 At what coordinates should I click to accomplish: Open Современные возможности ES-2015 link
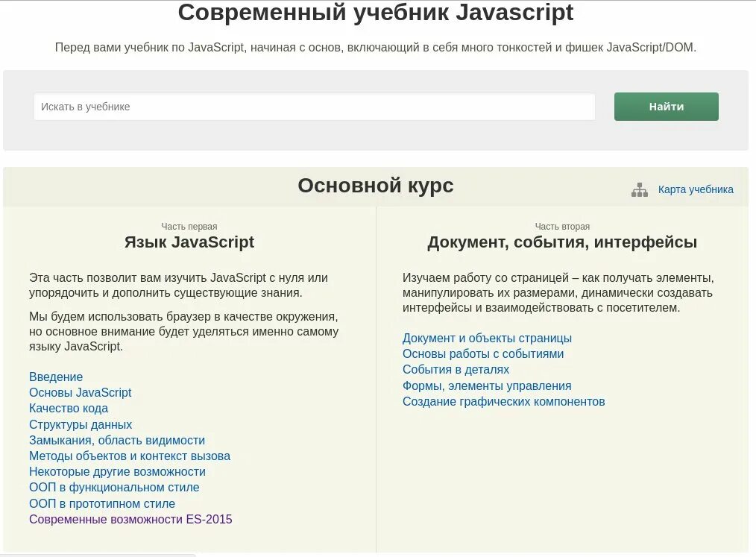pos(130,520)
